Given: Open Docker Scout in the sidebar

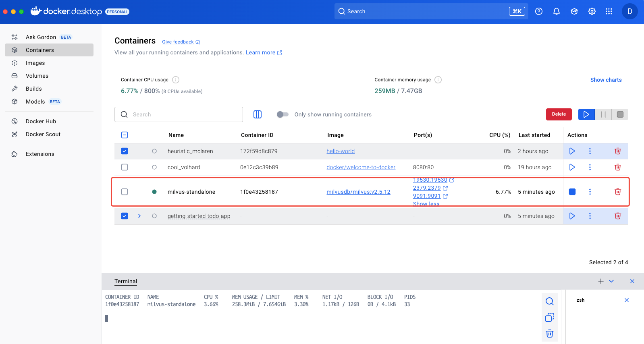Looking at the screenshot, I should pos(49,134).
